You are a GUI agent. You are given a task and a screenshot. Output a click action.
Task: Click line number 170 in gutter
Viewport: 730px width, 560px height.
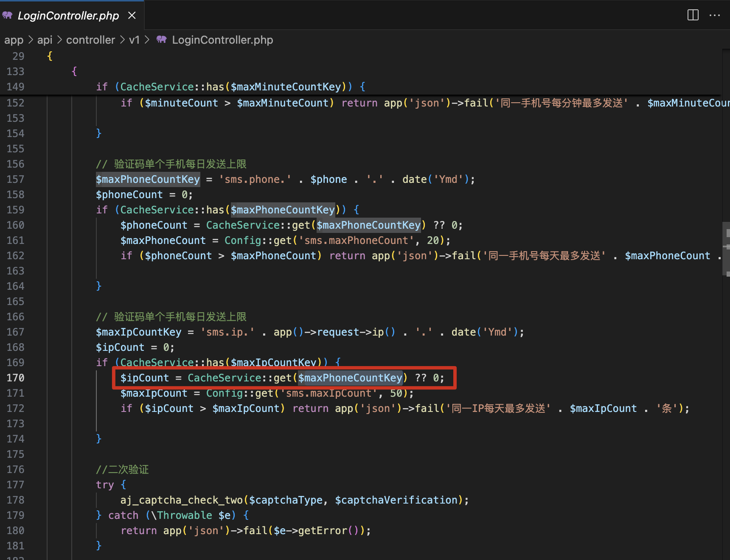point(15,378)
